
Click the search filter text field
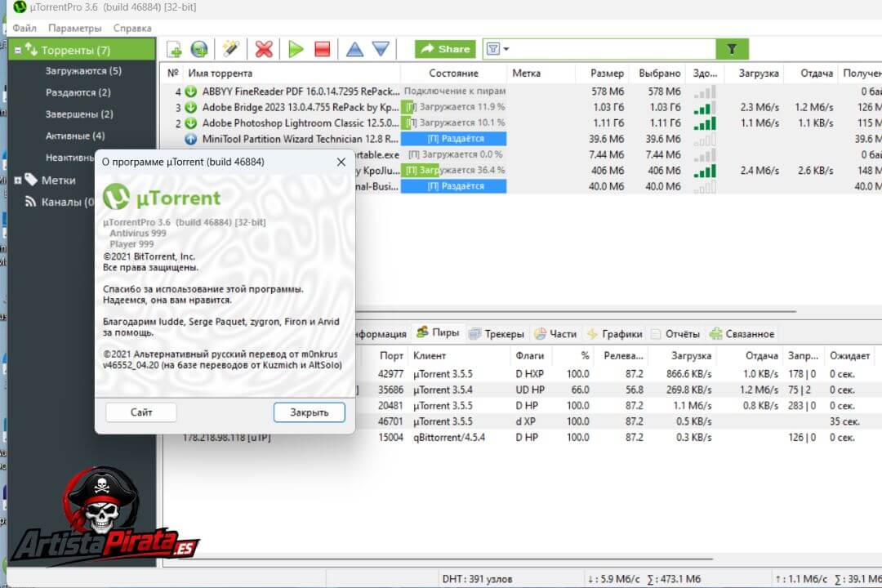(613, 49)
